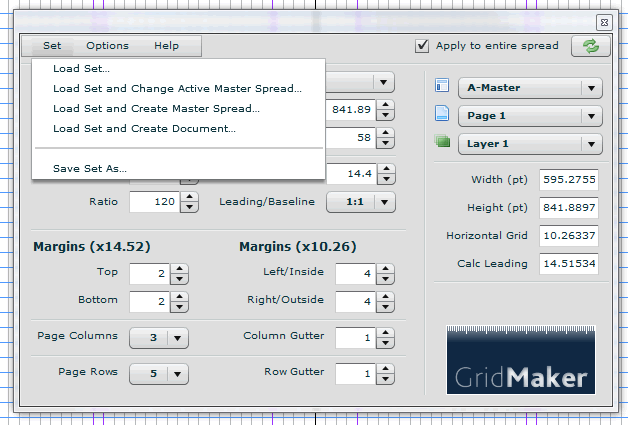Decrease the Bottom margin value
Viewport: 628px width, 425px height.
pos(179,307)
